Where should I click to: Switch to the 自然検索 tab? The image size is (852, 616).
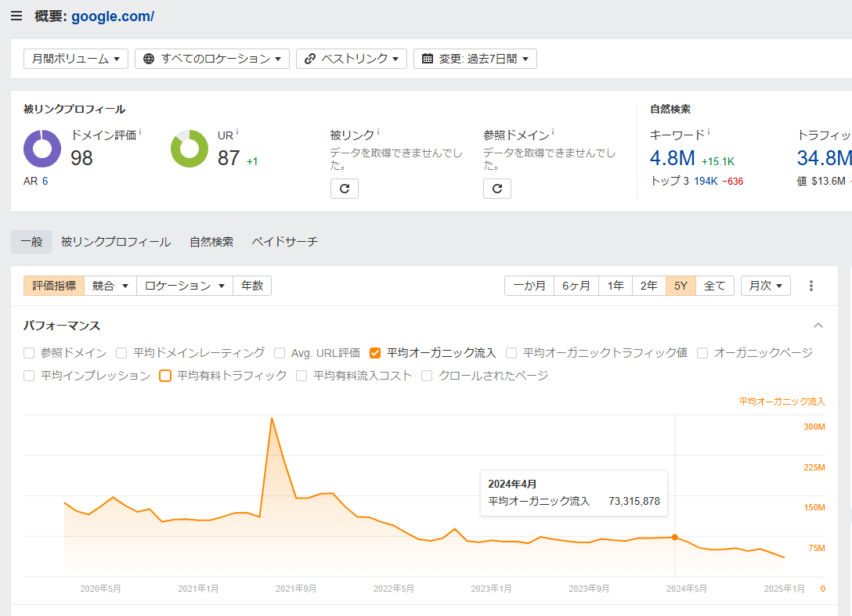point(211,242)
